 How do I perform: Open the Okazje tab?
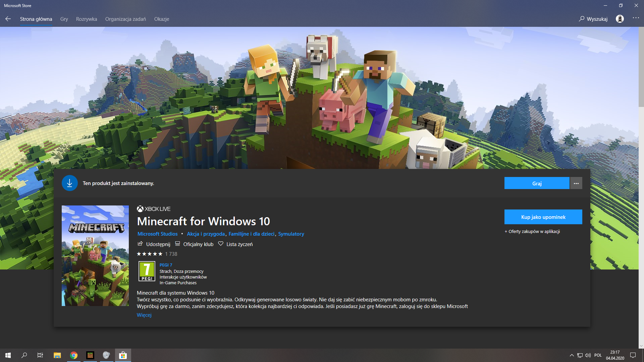(161, 19)
